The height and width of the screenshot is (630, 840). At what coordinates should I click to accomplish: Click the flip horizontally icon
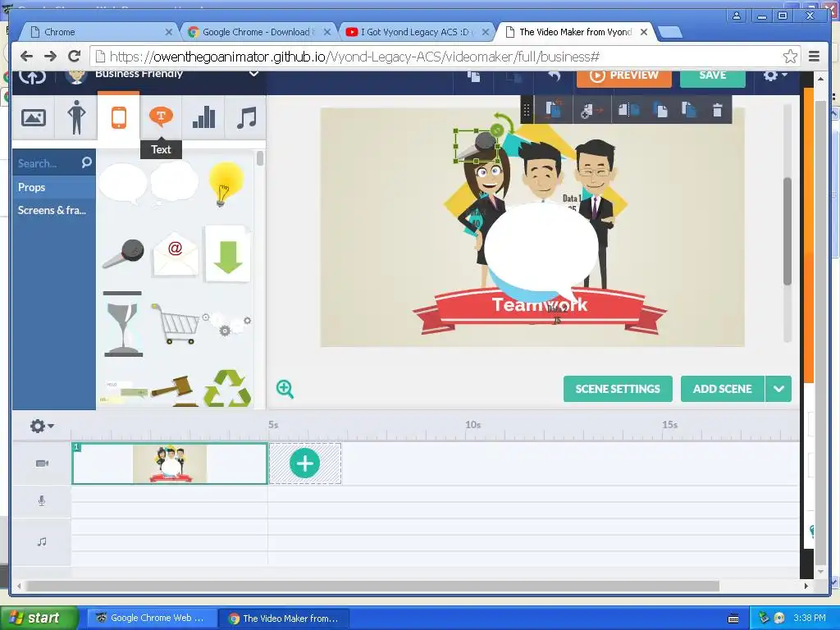628,110
